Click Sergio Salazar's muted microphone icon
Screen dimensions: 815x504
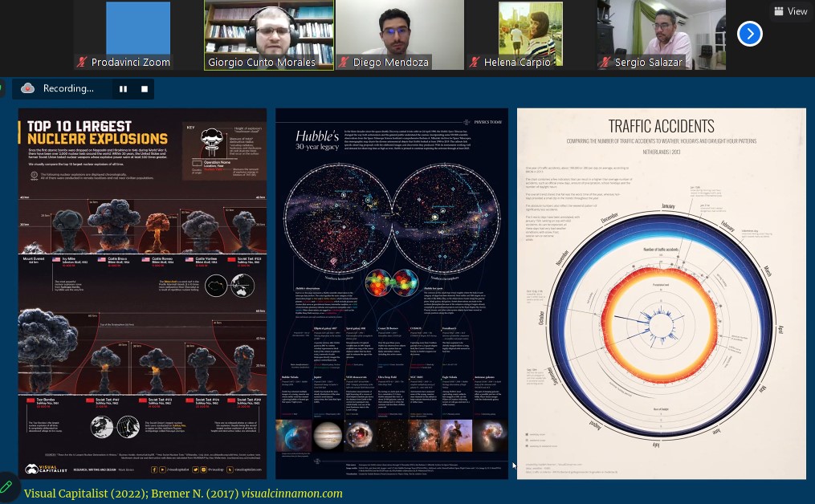point(605,63)
